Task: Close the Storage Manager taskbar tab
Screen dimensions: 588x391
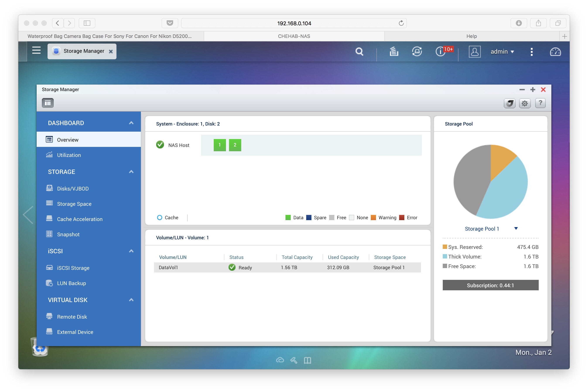Action: 111,51
